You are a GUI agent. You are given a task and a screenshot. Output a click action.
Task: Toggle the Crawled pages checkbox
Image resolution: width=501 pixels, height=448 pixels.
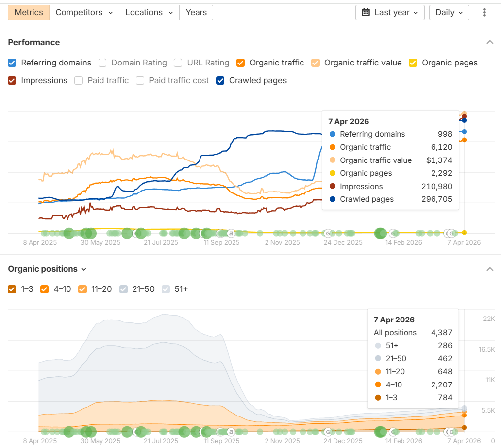click(220, 80)
